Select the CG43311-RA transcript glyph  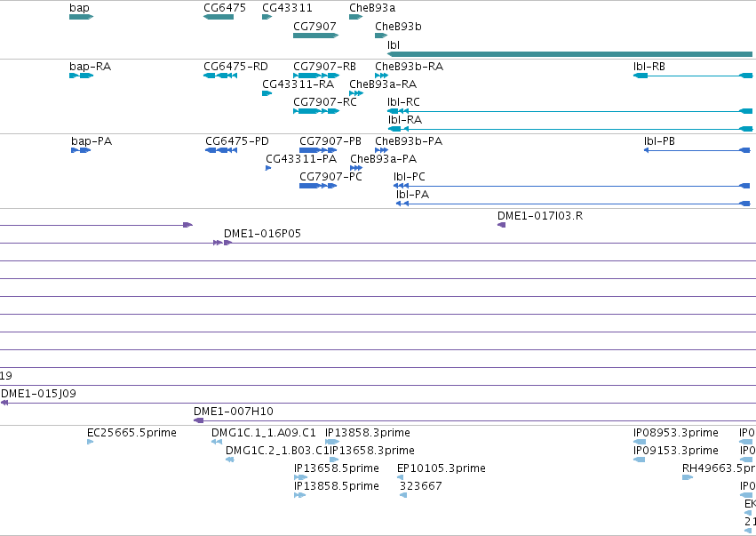click(x=267, y=93)
